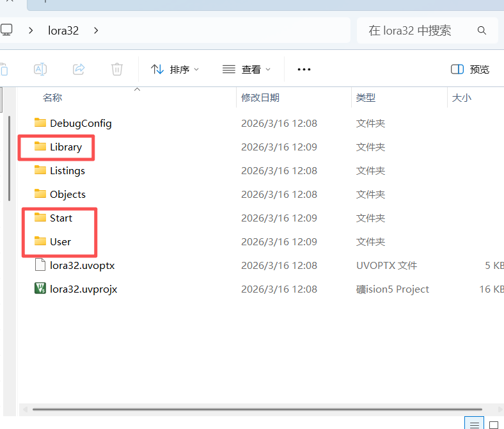
Task: Click the blank file icon of lora32.uvoptx
Action: point(40,264)
